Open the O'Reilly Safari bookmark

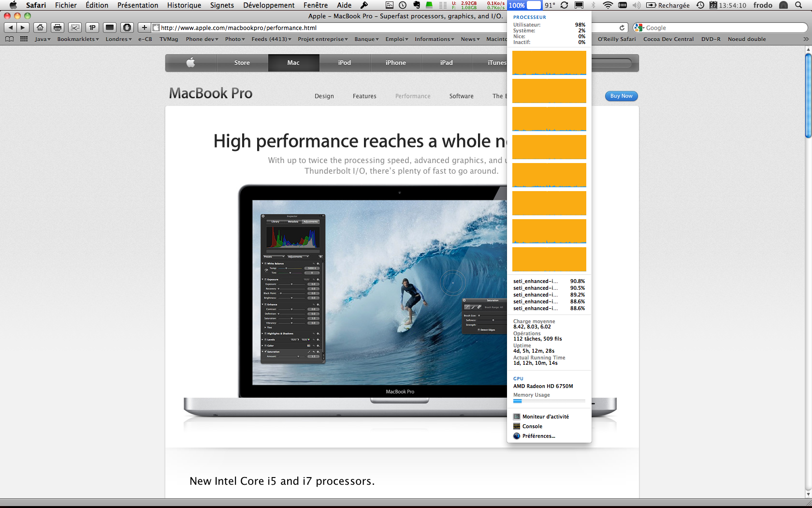pyautogui.click(x=617, y=39)
